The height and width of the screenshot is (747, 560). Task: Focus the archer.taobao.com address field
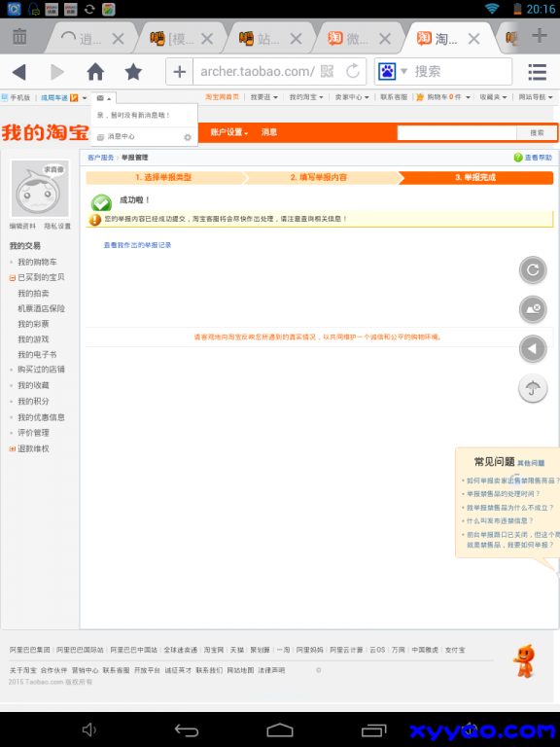point(257,72)
